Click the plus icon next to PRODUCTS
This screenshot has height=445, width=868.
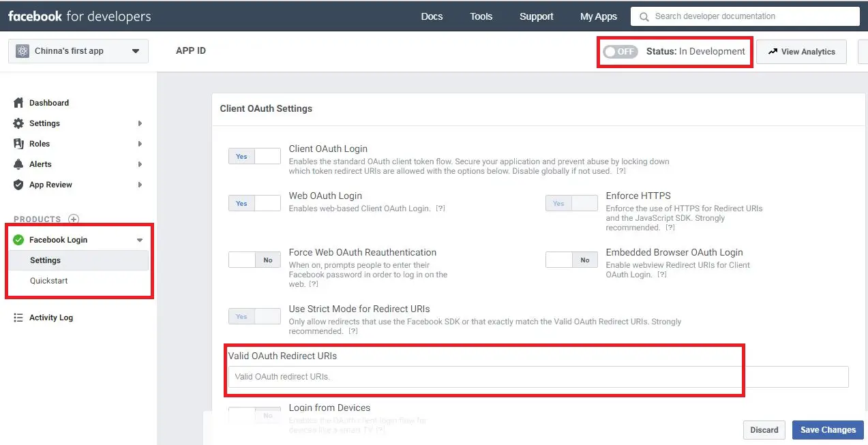pyautogui.click(x=74, y=219)
